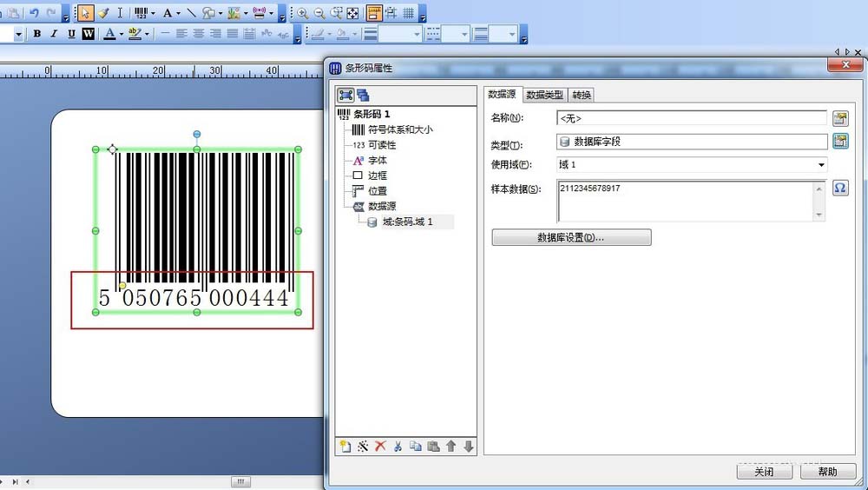Select the '数据源' tree node

[x=382, y=206]
